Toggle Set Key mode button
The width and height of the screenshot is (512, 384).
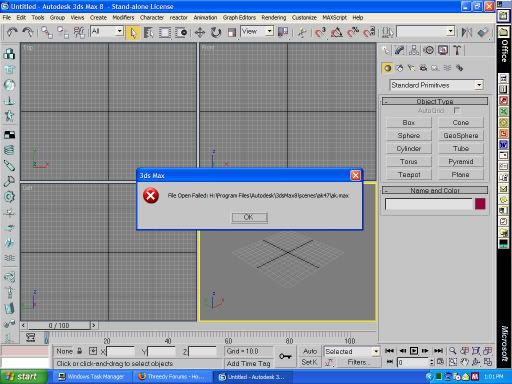tap(310, 362)
